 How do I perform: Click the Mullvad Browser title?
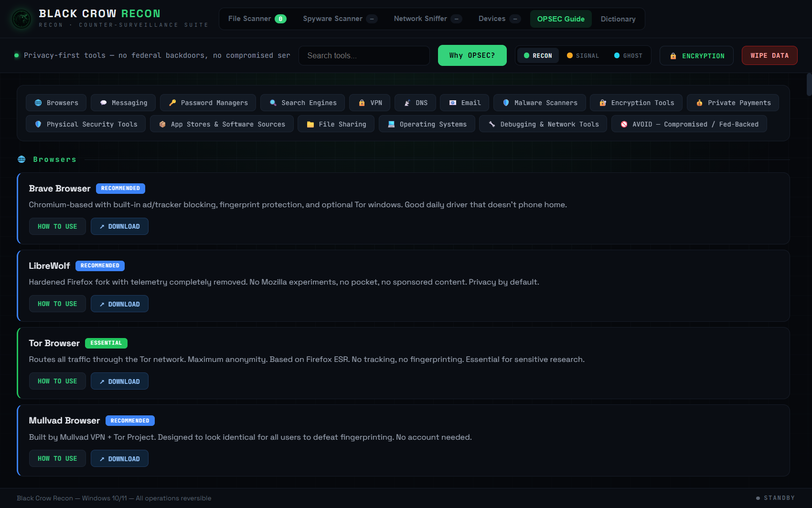pos(64,421)
